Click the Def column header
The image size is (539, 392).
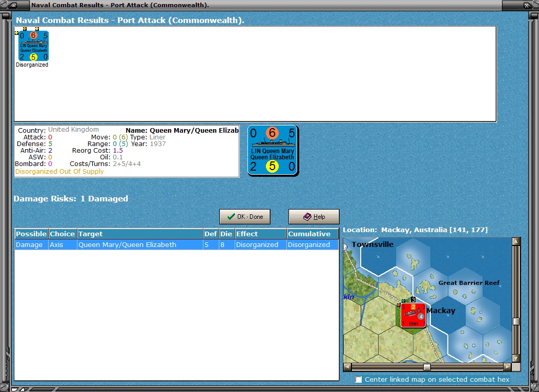[211, 234]
